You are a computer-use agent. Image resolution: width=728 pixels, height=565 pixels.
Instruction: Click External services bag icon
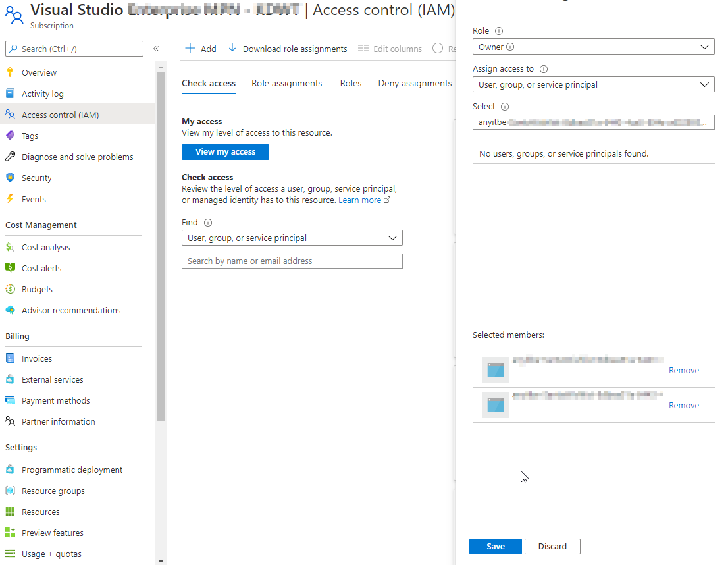[11, 379]
